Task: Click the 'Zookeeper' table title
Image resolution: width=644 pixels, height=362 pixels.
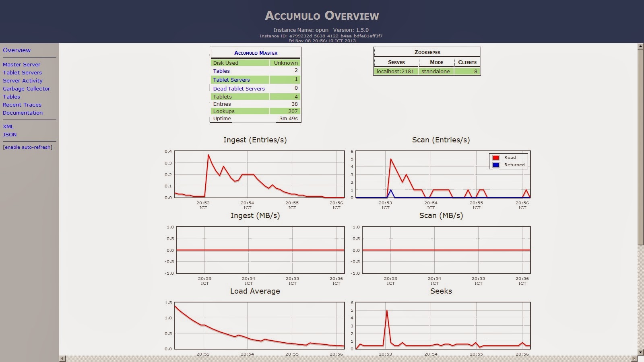Action: tap(427, 52)
